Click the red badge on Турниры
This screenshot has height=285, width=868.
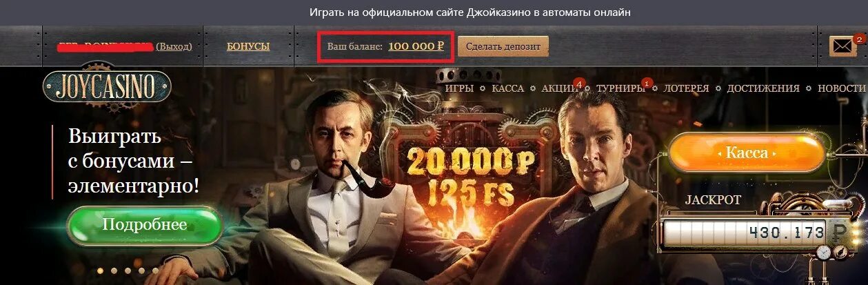point(645,83)
